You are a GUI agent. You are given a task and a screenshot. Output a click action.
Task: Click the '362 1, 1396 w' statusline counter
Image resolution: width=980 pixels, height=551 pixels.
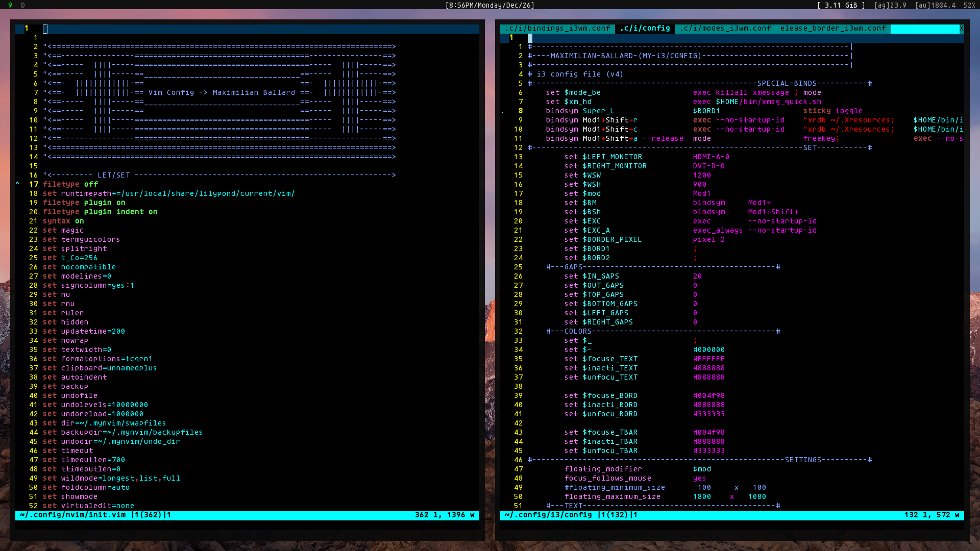coord(445,515)
